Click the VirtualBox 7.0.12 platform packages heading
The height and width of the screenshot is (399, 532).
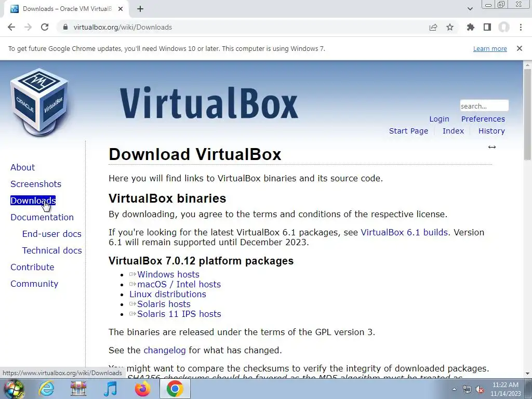click(x=201, y=261)
